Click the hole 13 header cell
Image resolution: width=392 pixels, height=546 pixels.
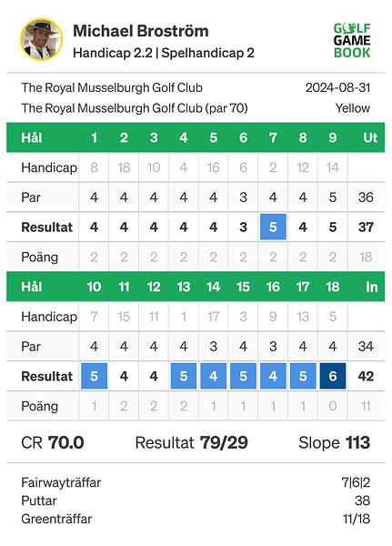point(184,287)
